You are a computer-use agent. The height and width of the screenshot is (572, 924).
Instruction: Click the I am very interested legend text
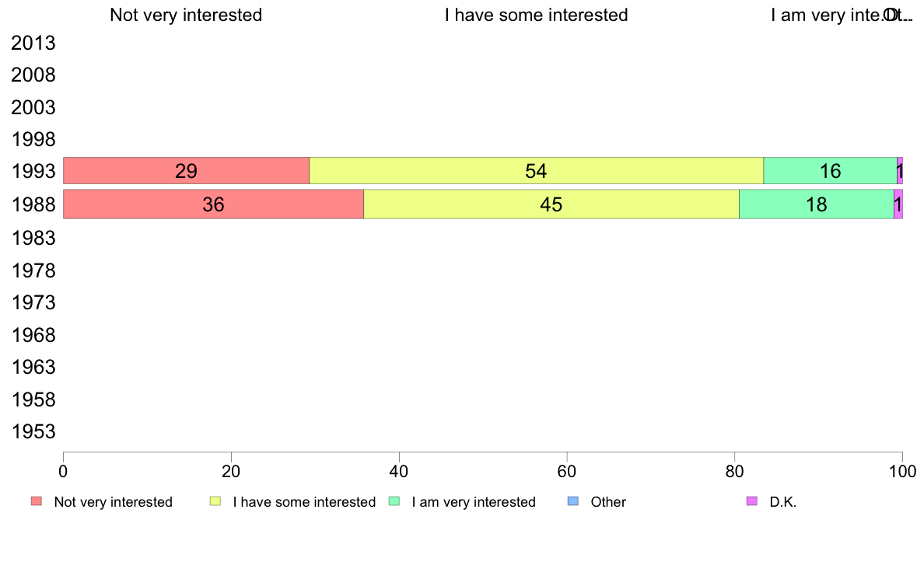[474, 502]
